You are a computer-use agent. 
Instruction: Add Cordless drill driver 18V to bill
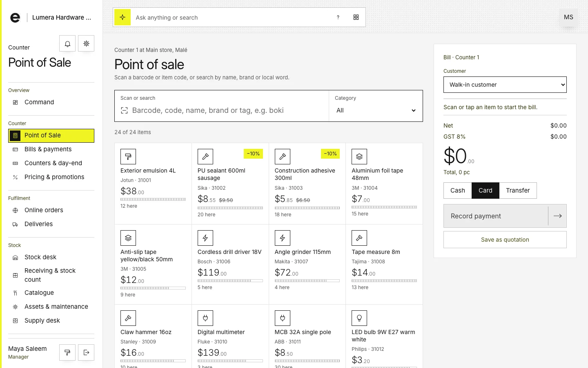pos(230,264)
